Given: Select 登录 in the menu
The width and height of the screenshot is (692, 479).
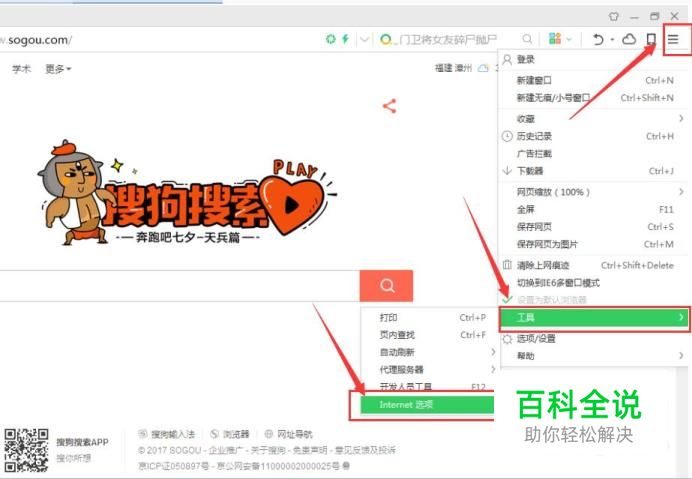Looking at the screenshot, I should tap(594, 60).
